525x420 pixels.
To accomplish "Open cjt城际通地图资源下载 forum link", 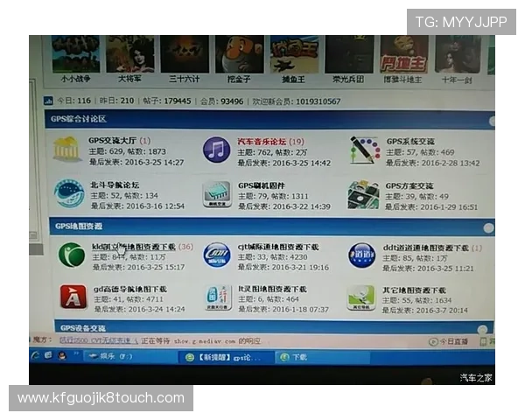I will pos(278,247).
